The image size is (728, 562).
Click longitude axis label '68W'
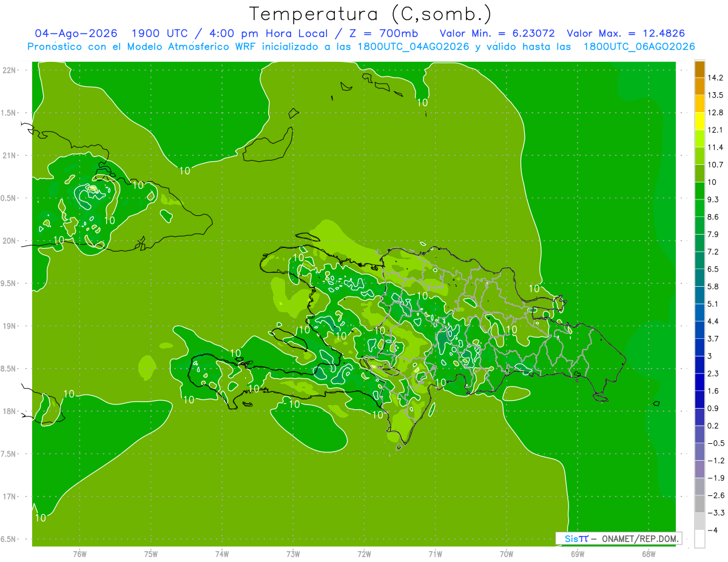tap(649, 554)
